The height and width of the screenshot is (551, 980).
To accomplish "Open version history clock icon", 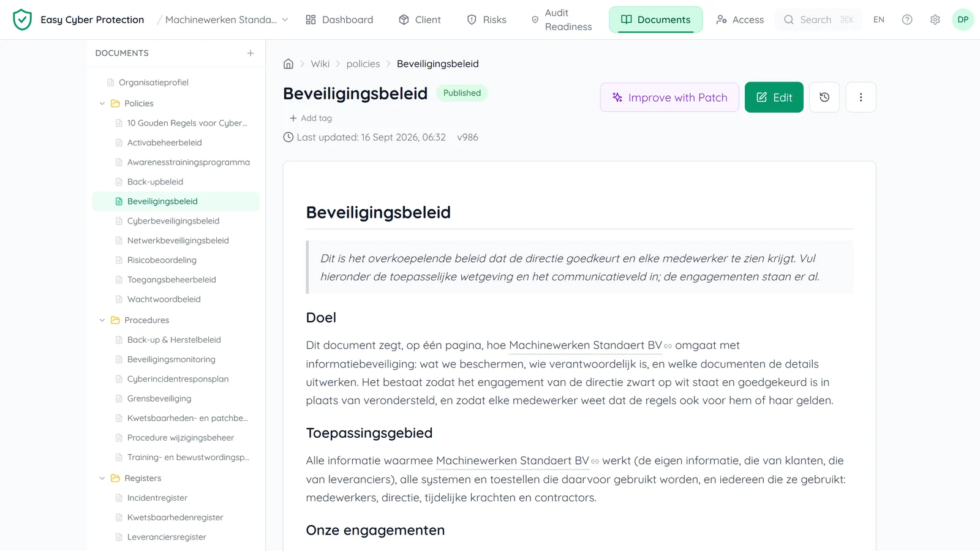I will click(824, 97).
